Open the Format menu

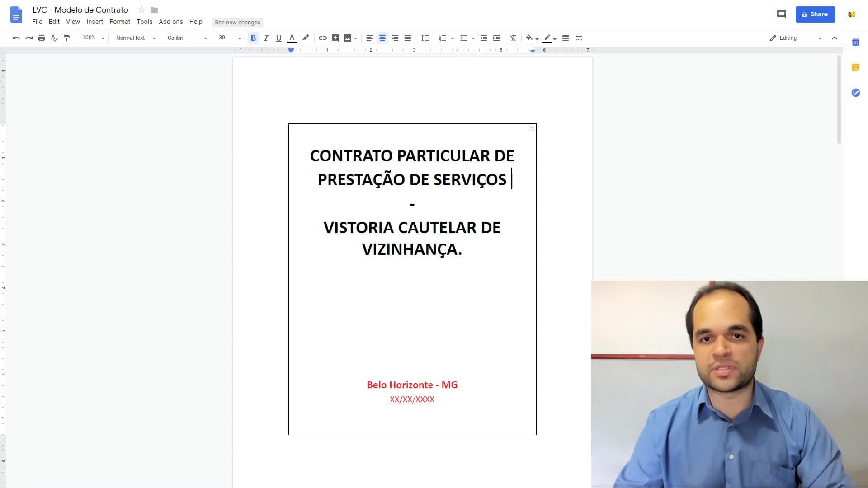click(x=120, y=22)
